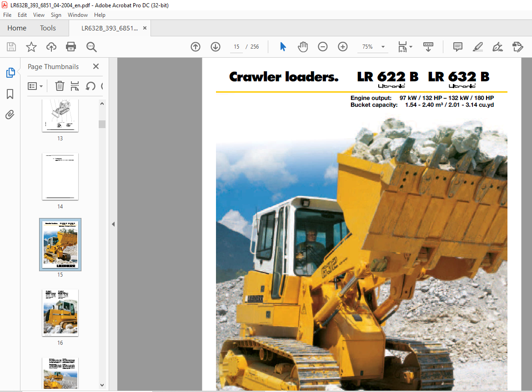Image resolution: width=532 pixels, height=392 pixels.
Task: Click the thumbnails scrollbar handle
Action: (x=102, y=124)
